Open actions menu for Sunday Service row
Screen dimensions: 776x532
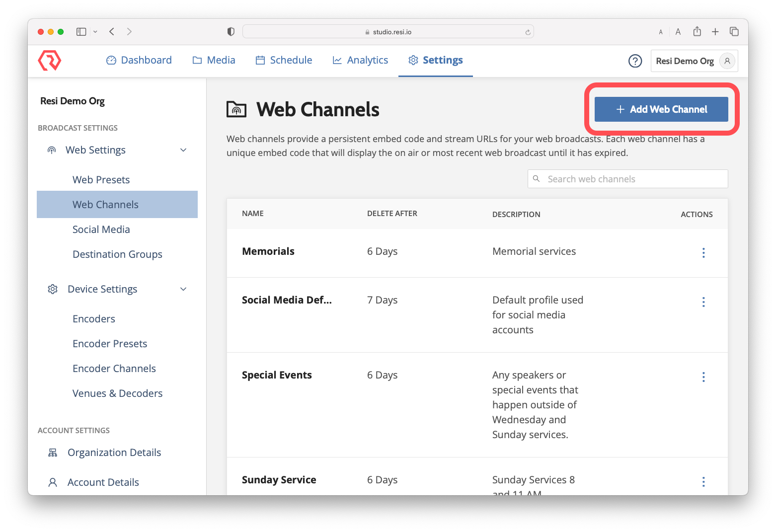(703, 482)
